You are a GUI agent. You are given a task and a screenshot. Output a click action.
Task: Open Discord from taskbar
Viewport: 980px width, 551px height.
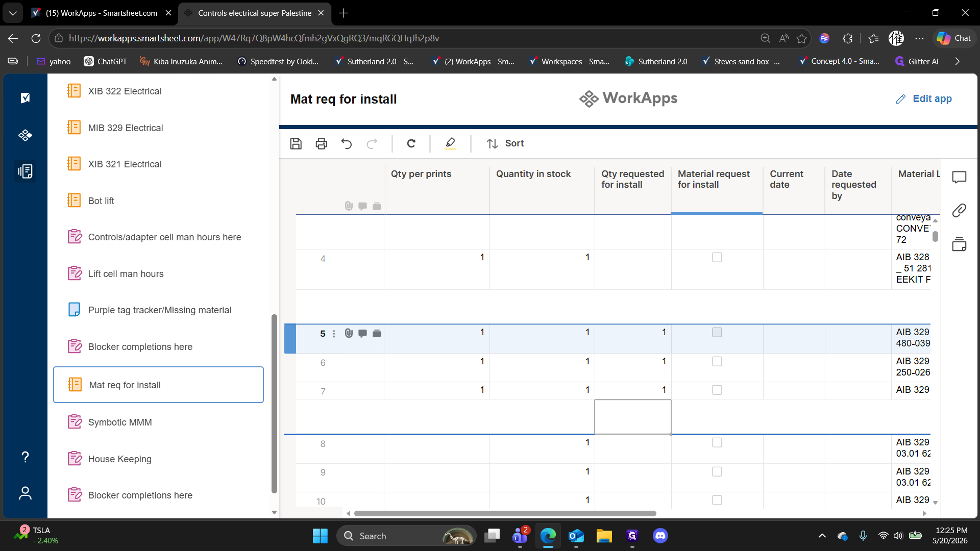pyautogui.click(x=660, y=536)
